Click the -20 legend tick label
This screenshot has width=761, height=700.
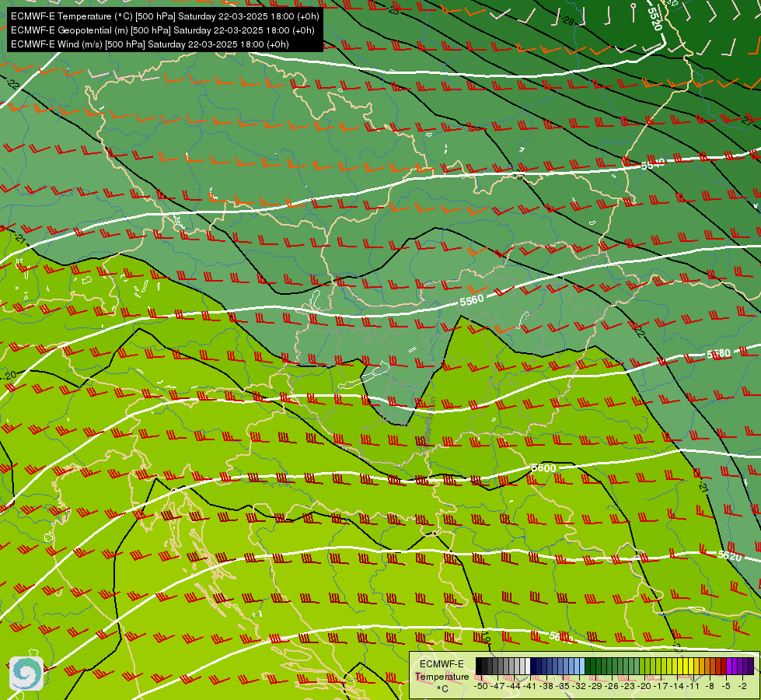coord(645,686)
